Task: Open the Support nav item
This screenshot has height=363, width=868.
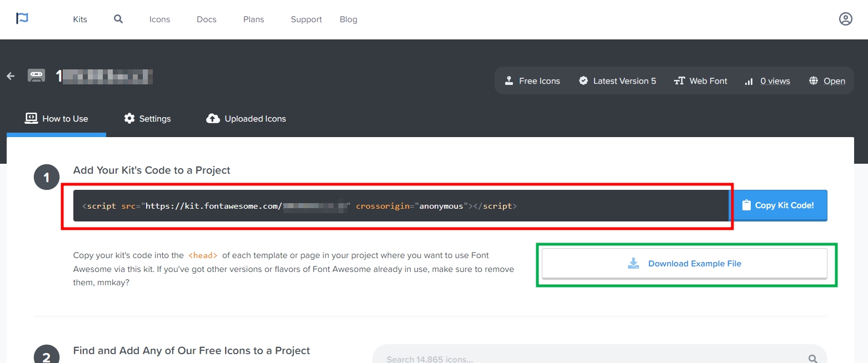Action: (x=306, y=19)
